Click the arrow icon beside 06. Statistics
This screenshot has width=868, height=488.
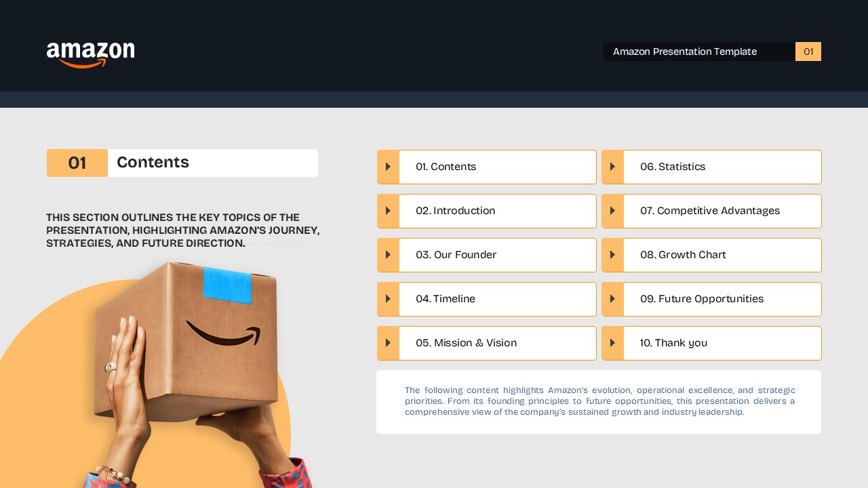click(x=612, y=167)
